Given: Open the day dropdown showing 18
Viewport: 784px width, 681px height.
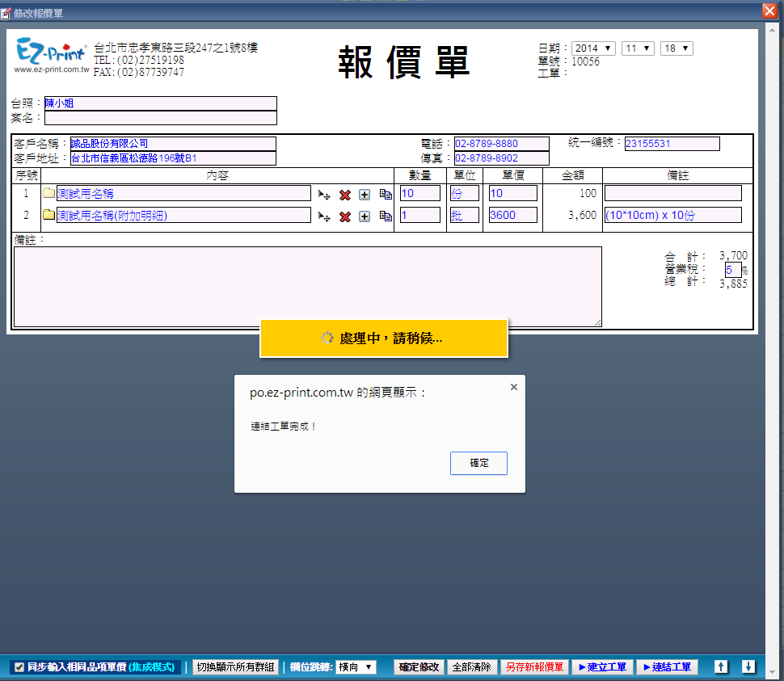Looking at the screenshot, I should pos(677,48).
